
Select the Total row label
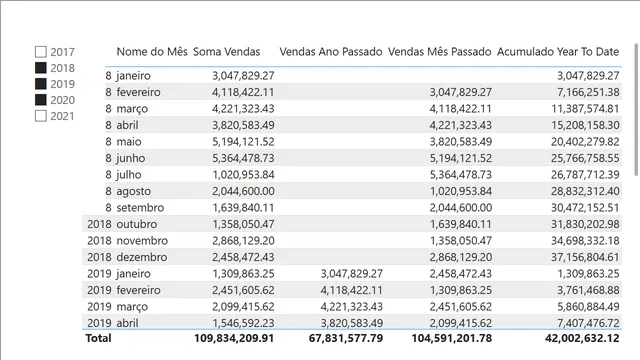pyautogui.click(x=98, y=338)
